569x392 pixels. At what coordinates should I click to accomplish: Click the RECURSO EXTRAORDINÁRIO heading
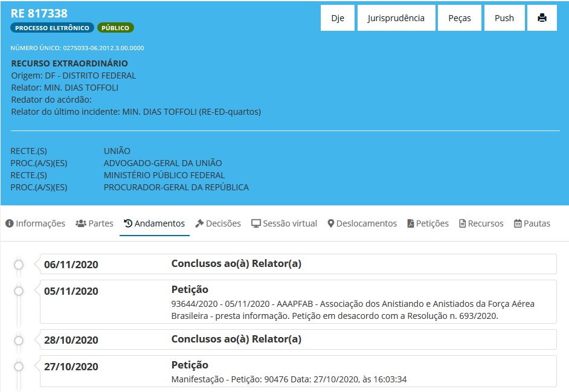tap(69, 63)
